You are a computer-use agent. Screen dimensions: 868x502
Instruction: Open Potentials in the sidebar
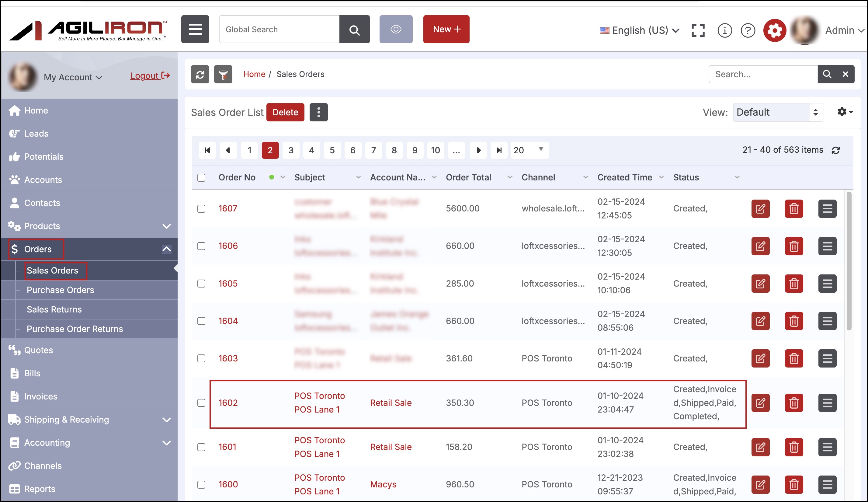coord(44,157)
